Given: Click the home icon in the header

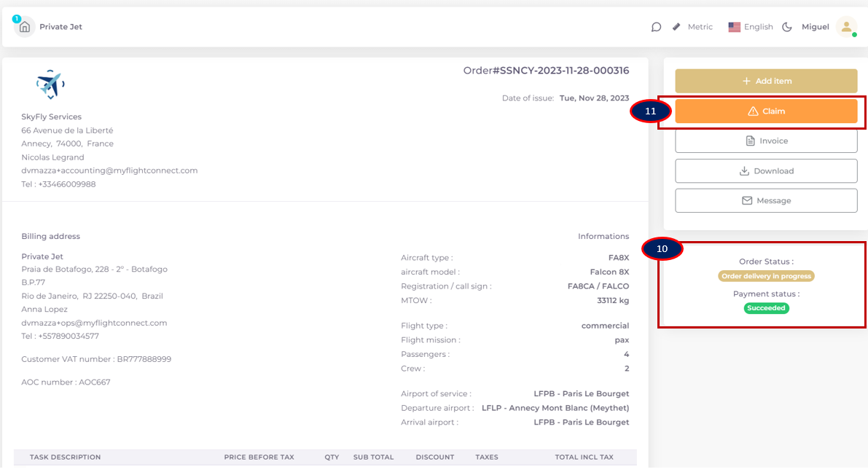Looking at the screenshot, I should (x=25, y=27).
